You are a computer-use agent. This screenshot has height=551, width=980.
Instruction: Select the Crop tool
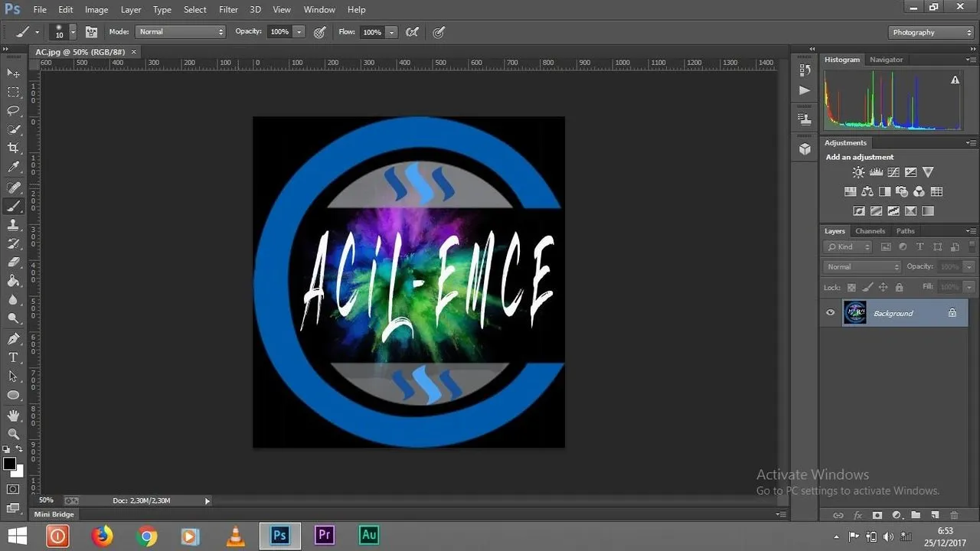pyautogui.click(x=13, y=148)
